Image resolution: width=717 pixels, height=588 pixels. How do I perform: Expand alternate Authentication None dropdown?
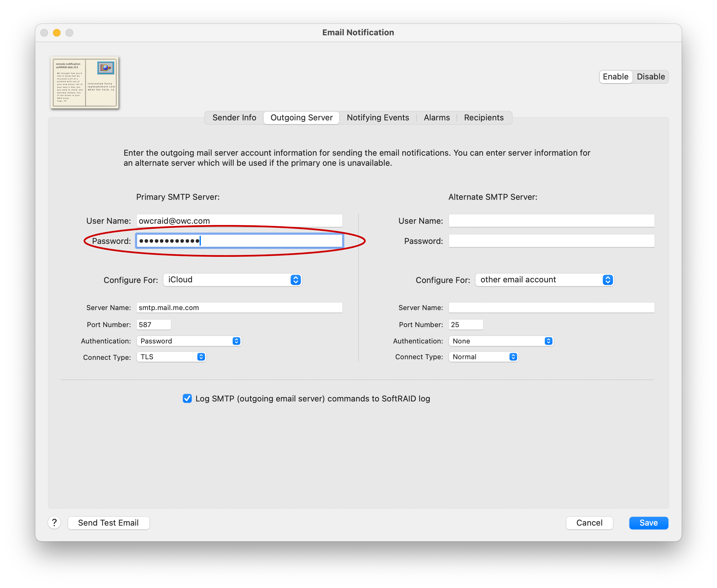tap(501, 341)
